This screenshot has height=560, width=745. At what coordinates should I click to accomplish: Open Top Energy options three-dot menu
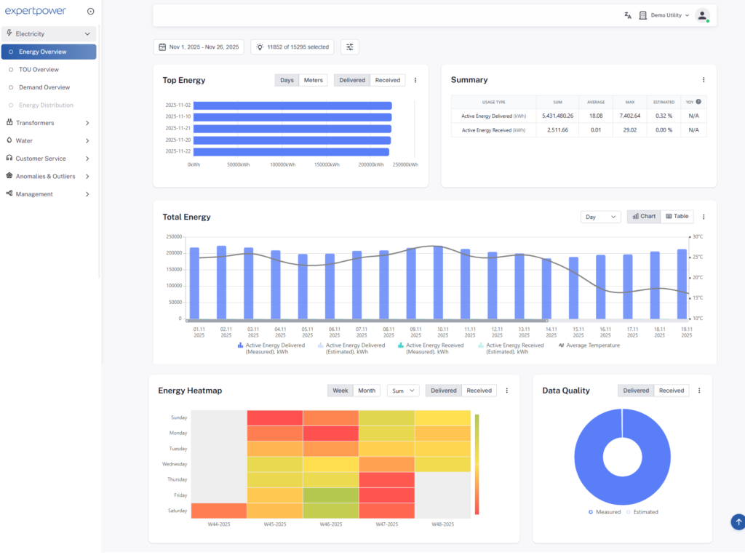tap(415, 80)
